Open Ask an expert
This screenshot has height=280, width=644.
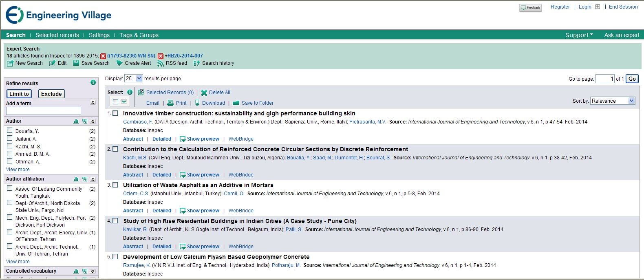coord(622,35)
